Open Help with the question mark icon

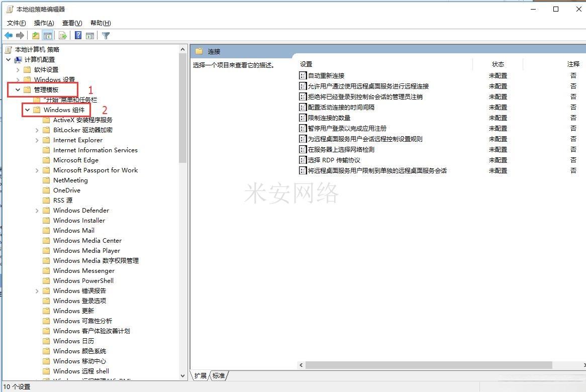point(78,36)
